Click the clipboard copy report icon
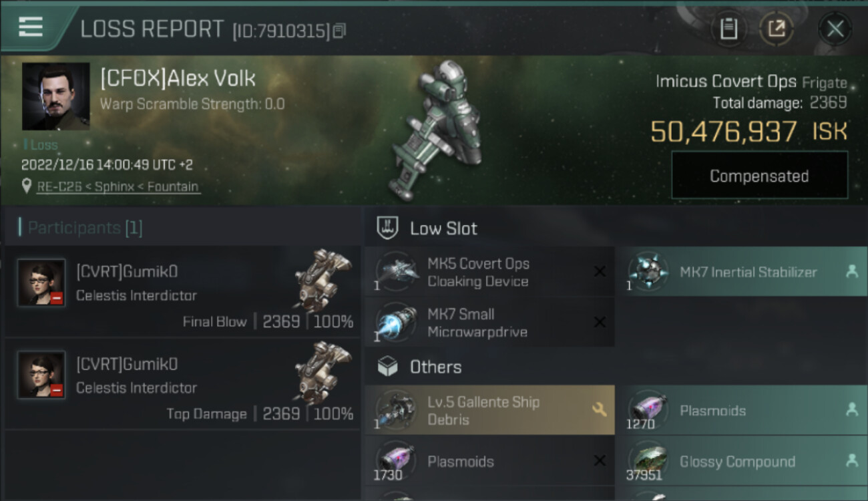 tap(728, 29)
